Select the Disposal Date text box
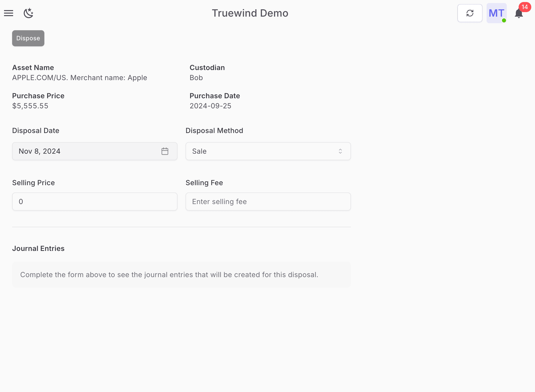The height and width of the screenshot is (392, 535). tap(76, 151)
